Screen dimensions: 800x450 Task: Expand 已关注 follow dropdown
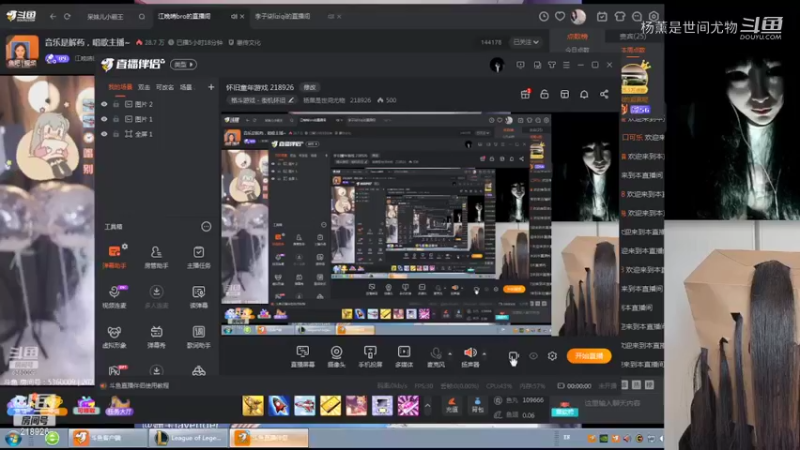point(526,42)
